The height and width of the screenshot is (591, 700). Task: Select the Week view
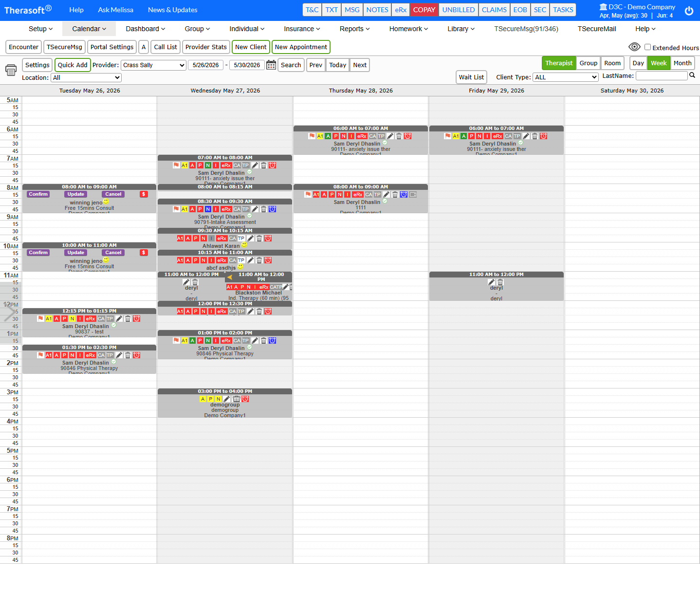click(659, 63)
